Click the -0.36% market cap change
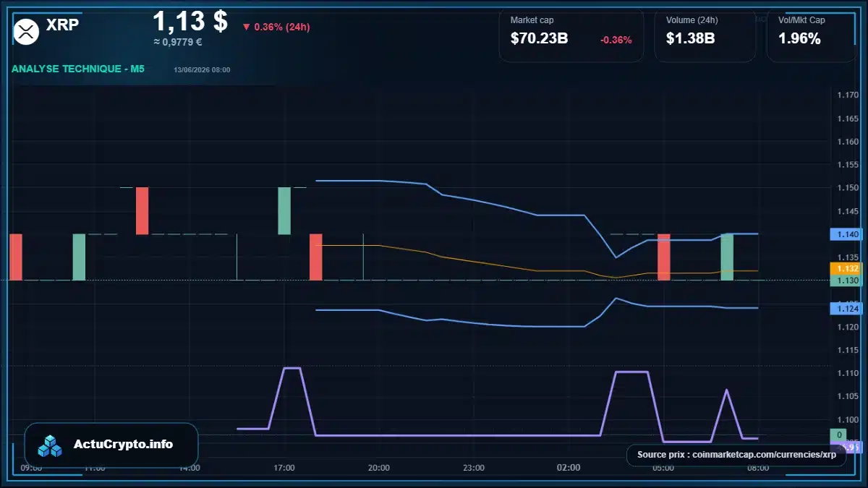 616,40
